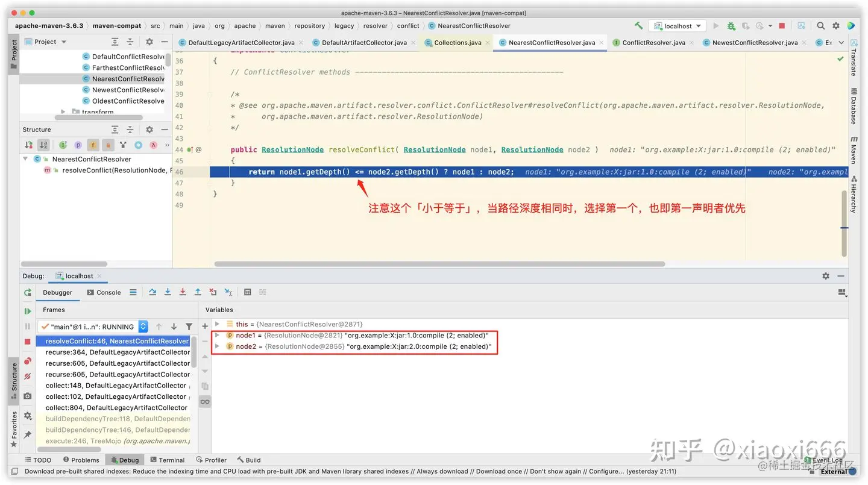Click the Rerun localhost debug icon

[27, 292]
